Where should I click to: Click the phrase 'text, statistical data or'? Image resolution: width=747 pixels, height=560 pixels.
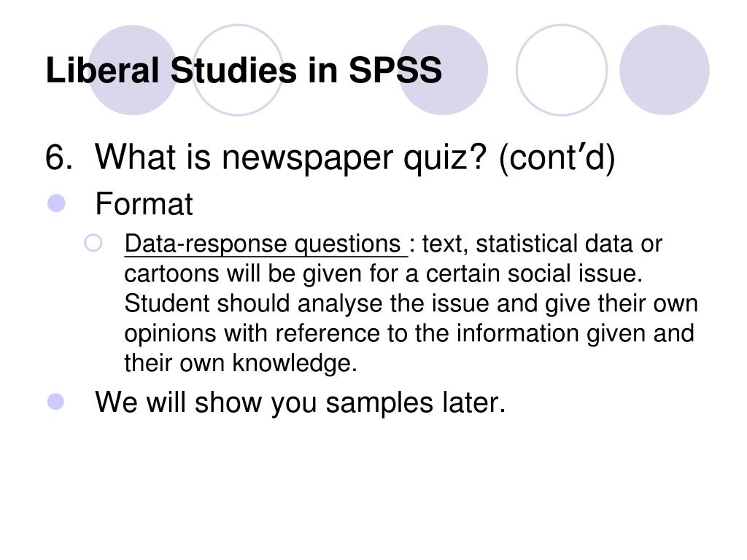point(542,244)
